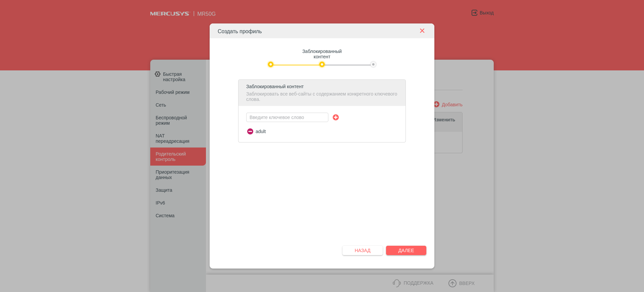Click the Добавить plus icon
Image resolution: width=644 pixels, height=292 pixels.
pyautogui.click(x=436, y=104)
